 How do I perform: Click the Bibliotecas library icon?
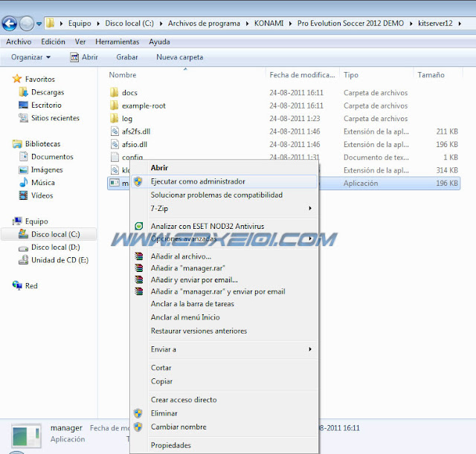click(17, 143)
